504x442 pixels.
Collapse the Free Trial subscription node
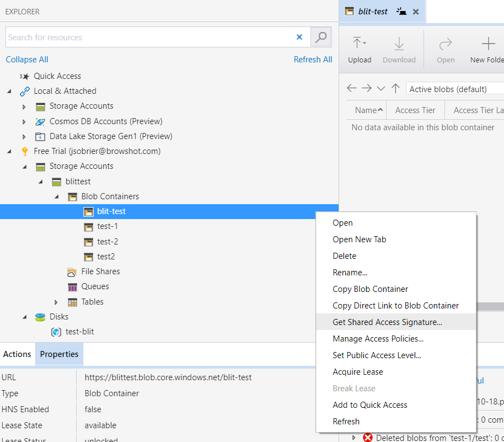point(9,151)
